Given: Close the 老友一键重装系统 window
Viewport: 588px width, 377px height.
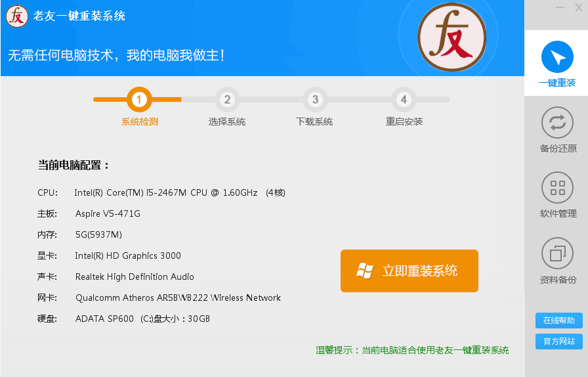Looking at the screenshot, I should coord(579,7).
